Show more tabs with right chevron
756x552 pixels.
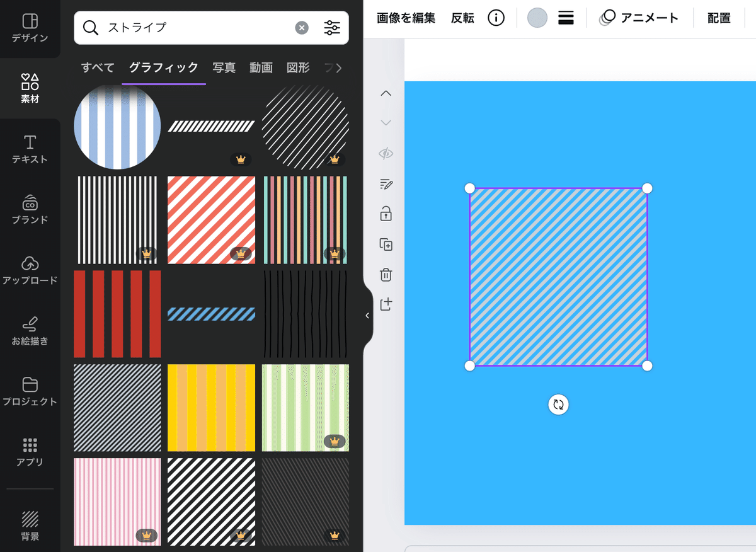coord(339,68)
